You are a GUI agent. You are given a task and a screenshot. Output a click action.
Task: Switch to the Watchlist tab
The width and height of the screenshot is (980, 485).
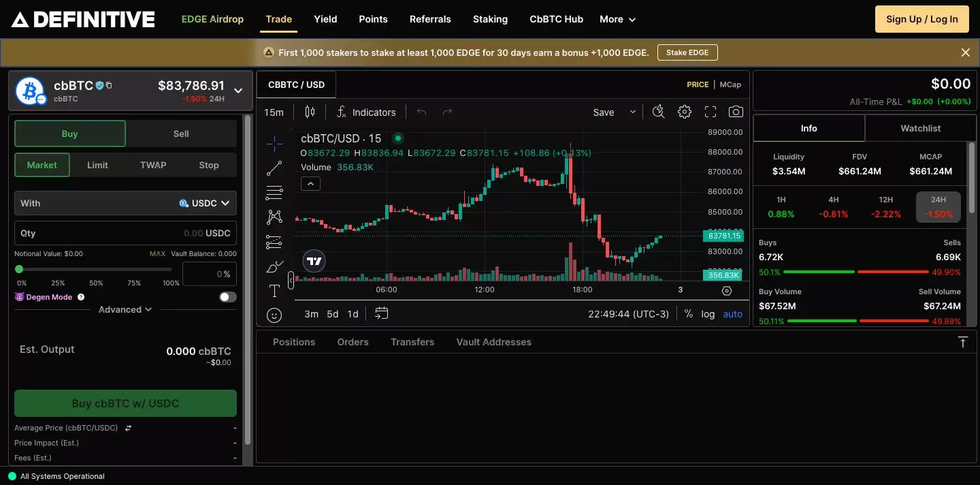pos(920,128)
